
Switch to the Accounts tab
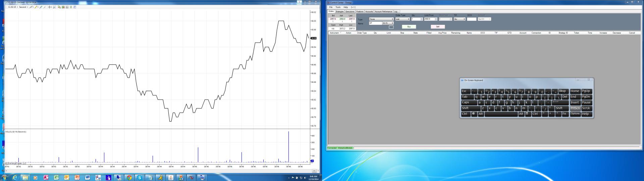[x=369, y=11]
